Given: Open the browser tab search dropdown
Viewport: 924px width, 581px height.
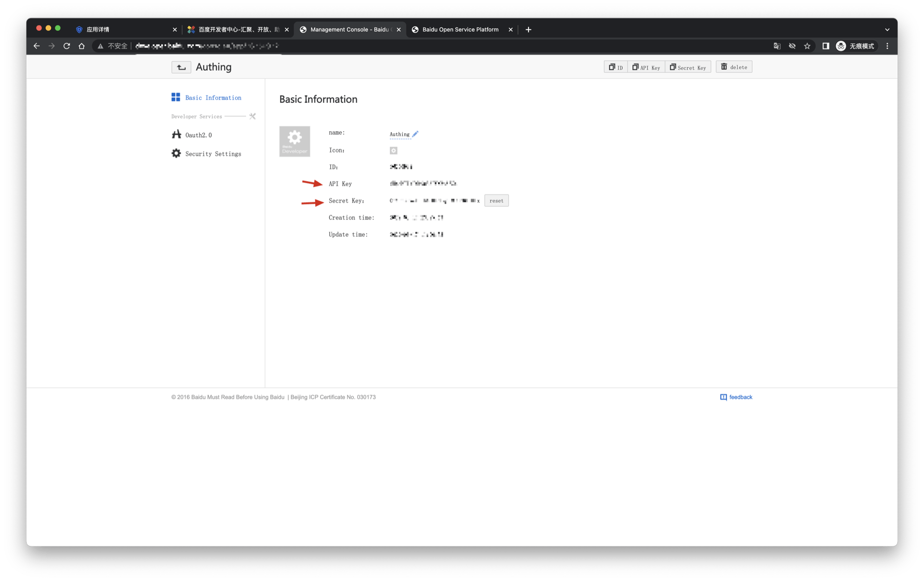Looking at the screenshot, I should (x=887, y=29).
